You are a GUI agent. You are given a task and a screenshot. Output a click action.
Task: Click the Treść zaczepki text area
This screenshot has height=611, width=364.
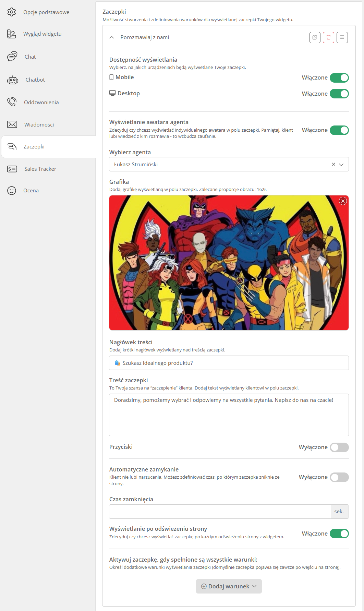click(229, 415)
